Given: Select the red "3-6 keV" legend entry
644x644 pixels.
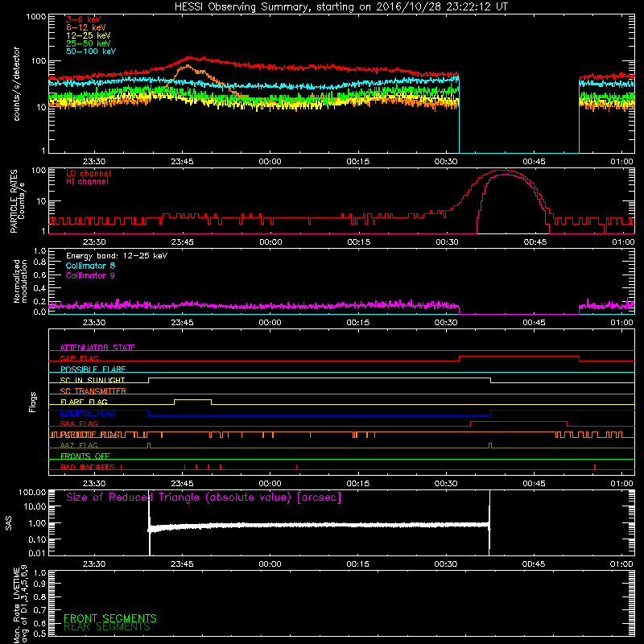Looking at the screenshot, I should point(84,19).
